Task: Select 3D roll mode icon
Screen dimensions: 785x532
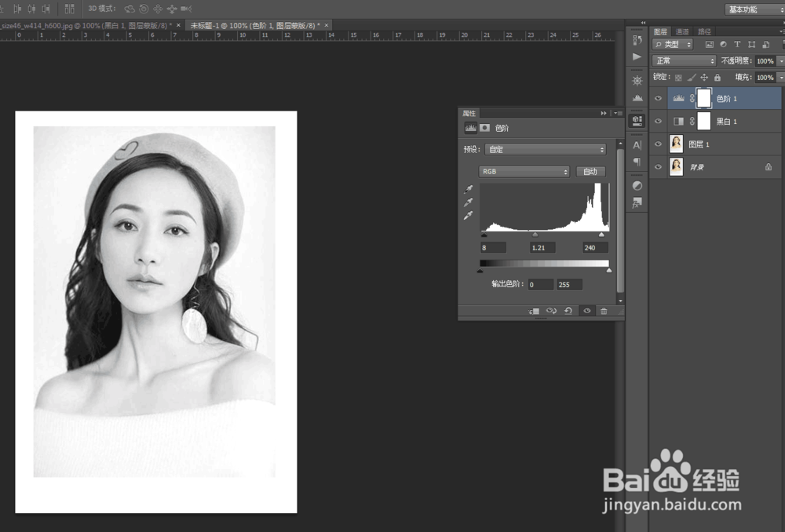Action: pos(144,9)
